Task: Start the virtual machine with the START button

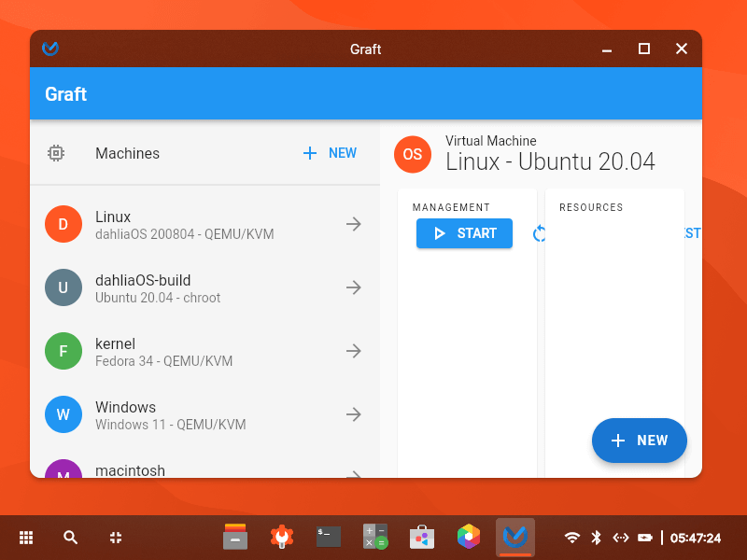Action: 464,233
